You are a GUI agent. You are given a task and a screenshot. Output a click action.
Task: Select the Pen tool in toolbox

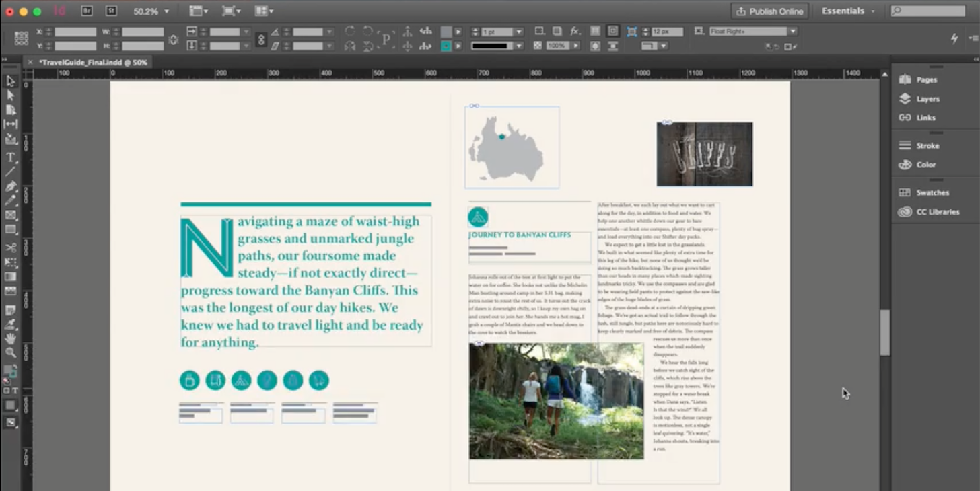point(11,186)
